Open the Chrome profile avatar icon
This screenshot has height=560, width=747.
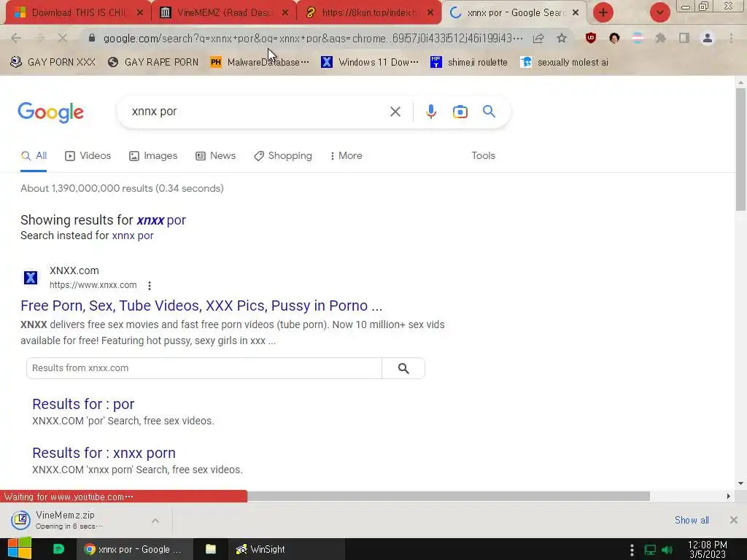click(x=708, y=38)
